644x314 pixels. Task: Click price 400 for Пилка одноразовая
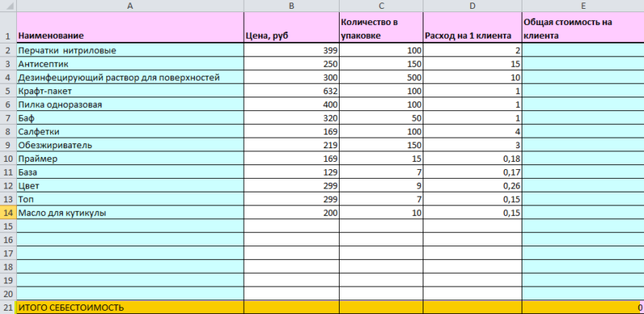coord(291,105)
